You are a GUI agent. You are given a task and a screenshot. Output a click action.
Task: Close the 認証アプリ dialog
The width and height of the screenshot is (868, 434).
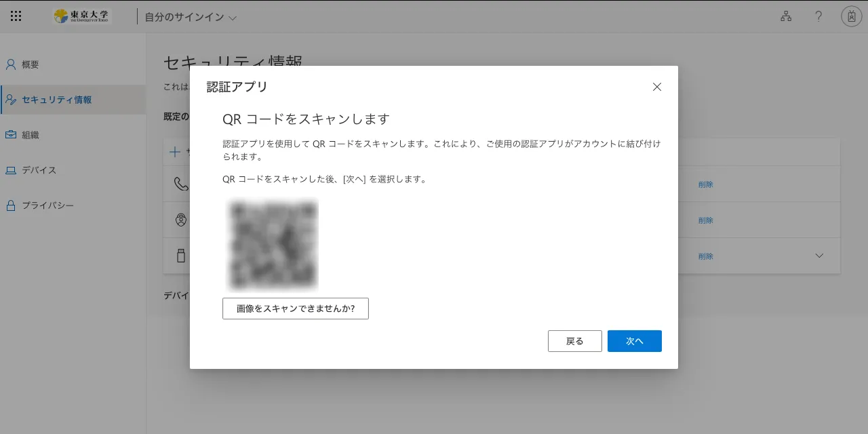point(656,87)
